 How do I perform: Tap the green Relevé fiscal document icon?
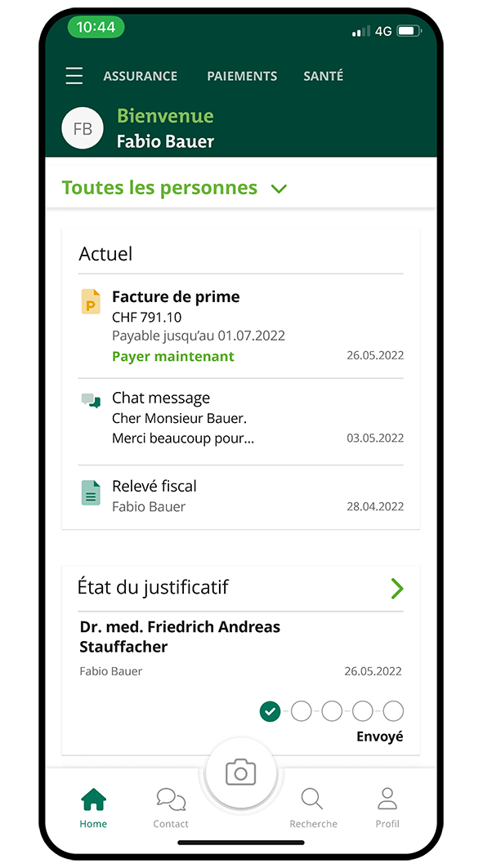[91, 492]
